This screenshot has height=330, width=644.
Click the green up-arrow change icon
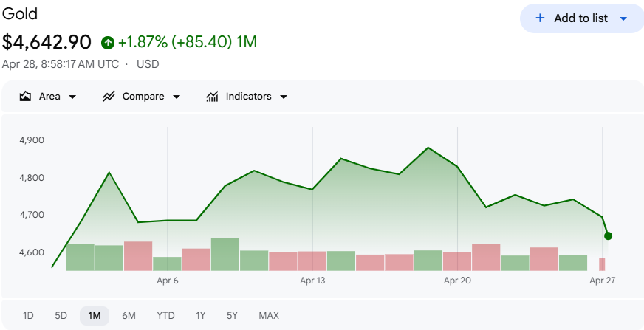click(108, 42)
